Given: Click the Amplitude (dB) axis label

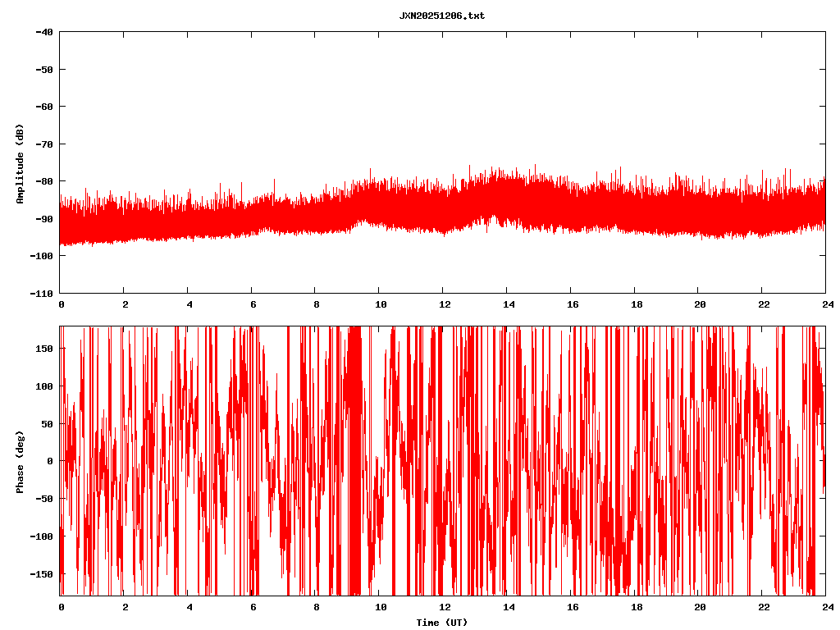Looking at the screenshot, I should 19,164.
